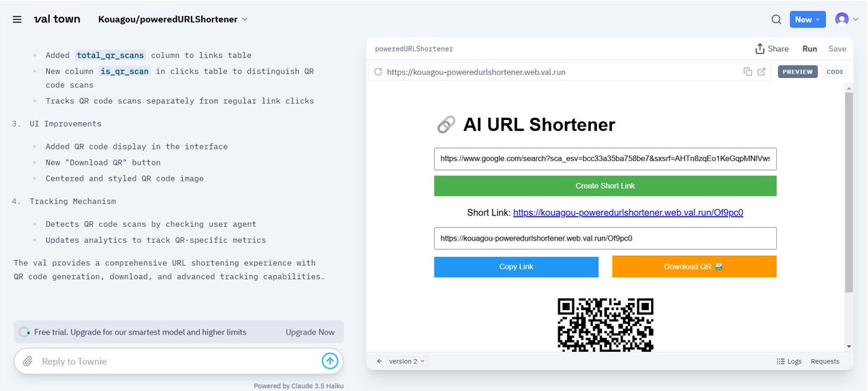
Task: Click the Copy Link button
Action: (x=516, y=266)
